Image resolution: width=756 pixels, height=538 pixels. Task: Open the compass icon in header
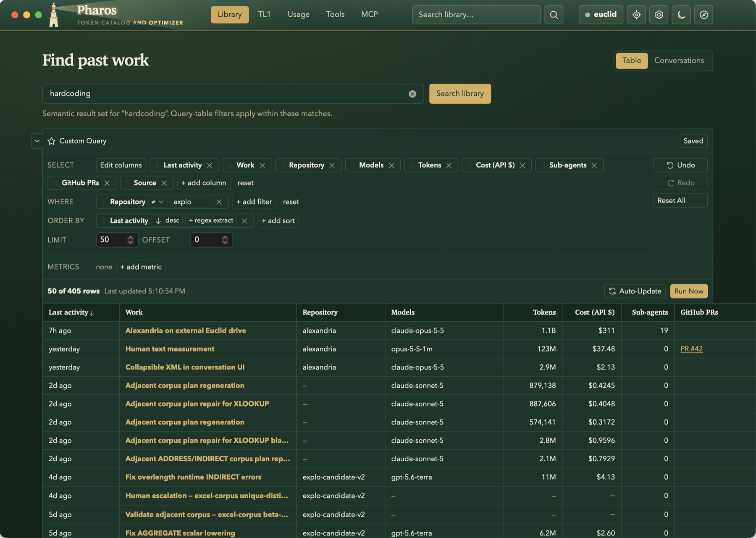point(703,15)
